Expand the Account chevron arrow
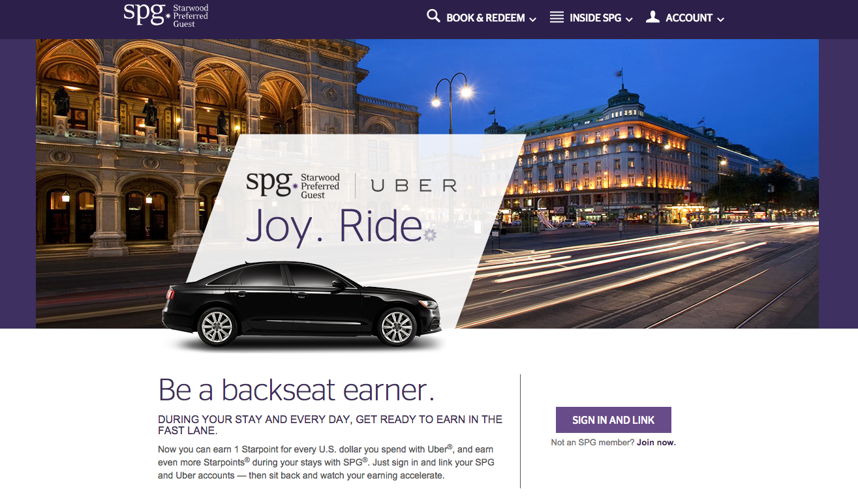 coord(720,20)
